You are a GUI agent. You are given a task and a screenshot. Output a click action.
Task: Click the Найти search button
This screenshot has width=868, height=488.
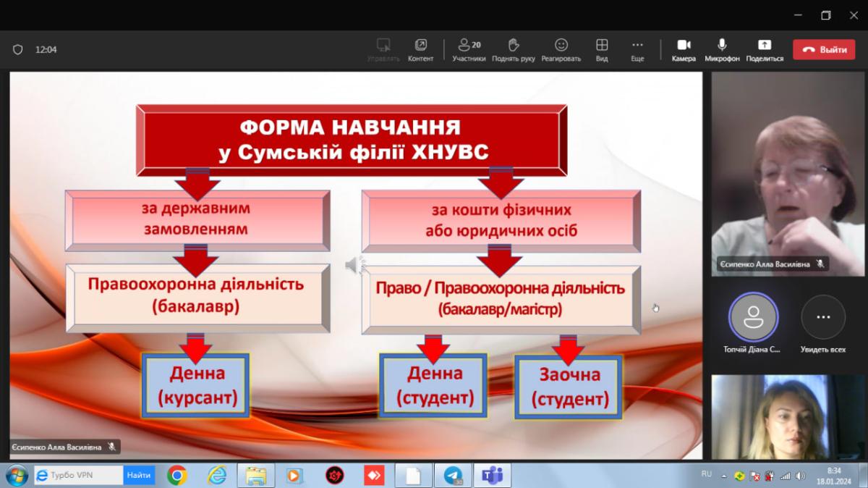click(139, 475)
